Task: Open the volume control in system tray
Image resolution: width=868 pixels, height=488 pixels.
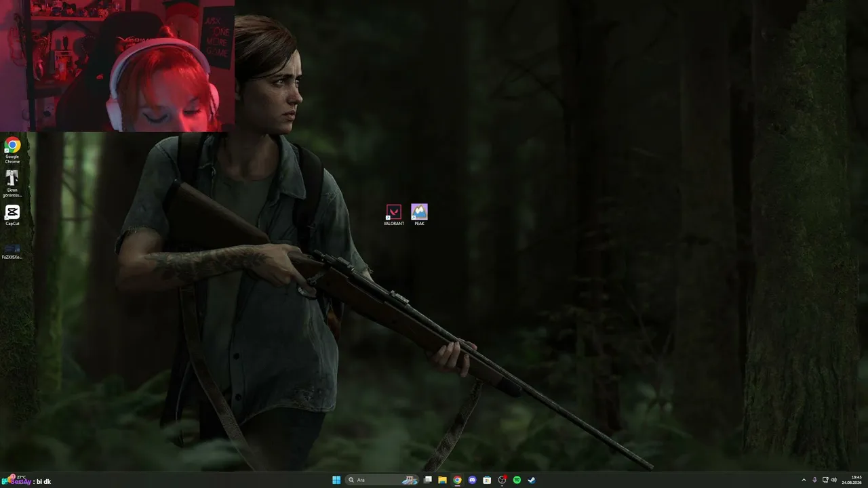Action: [x=833, y=480]
